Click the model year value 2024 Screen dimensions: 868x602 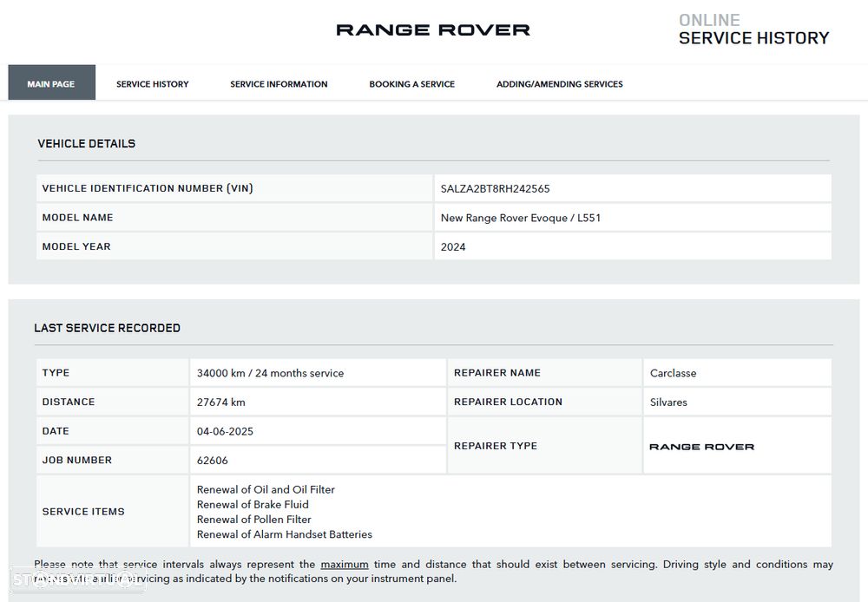[x=453, y=247]
